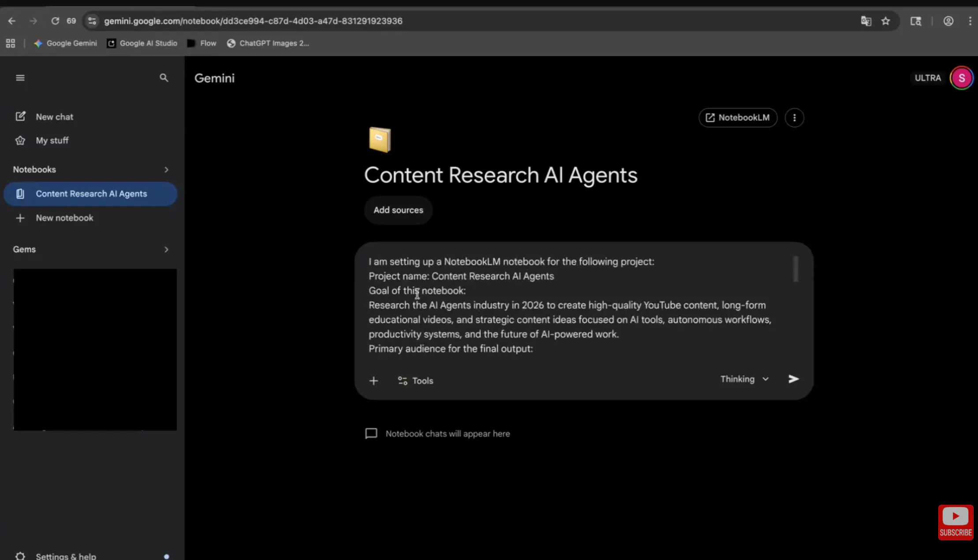
Task: Collapse the Gemini sidebar menu
Action: pyautogui.click(x=20, y=78)
